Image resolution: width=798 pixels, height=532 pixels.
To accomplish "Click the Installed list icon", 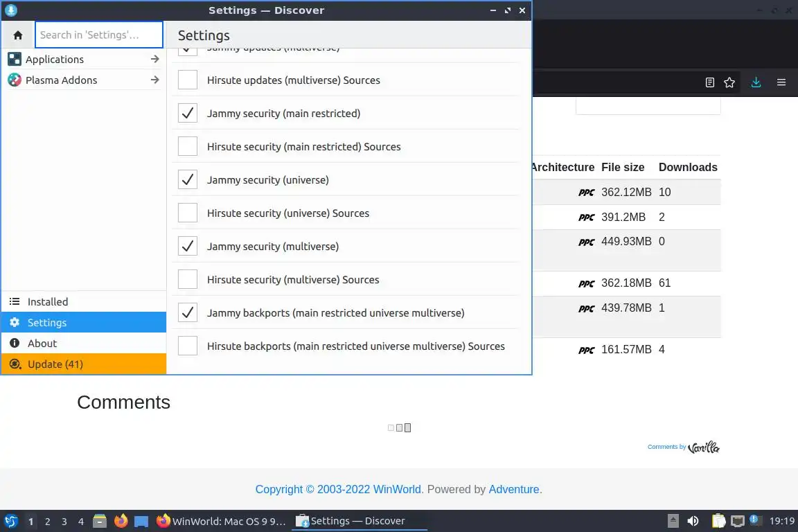I will (15, 302).
